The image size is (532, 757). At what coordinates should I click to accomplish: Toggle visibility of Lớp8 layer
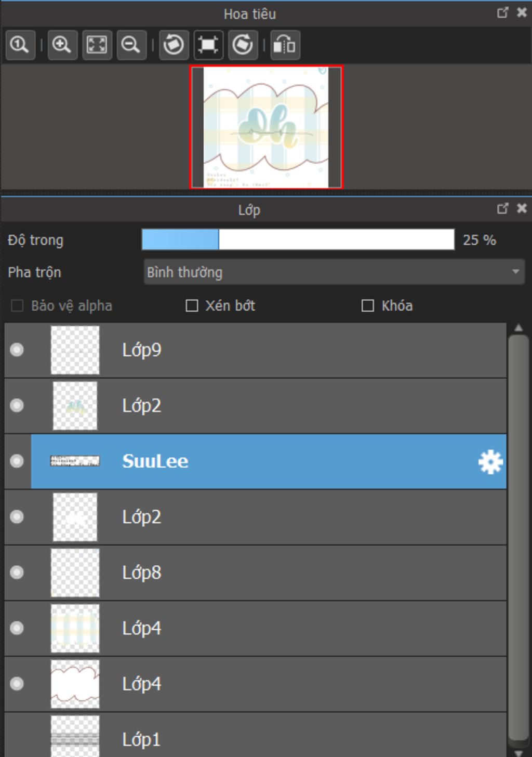(17, 573)
